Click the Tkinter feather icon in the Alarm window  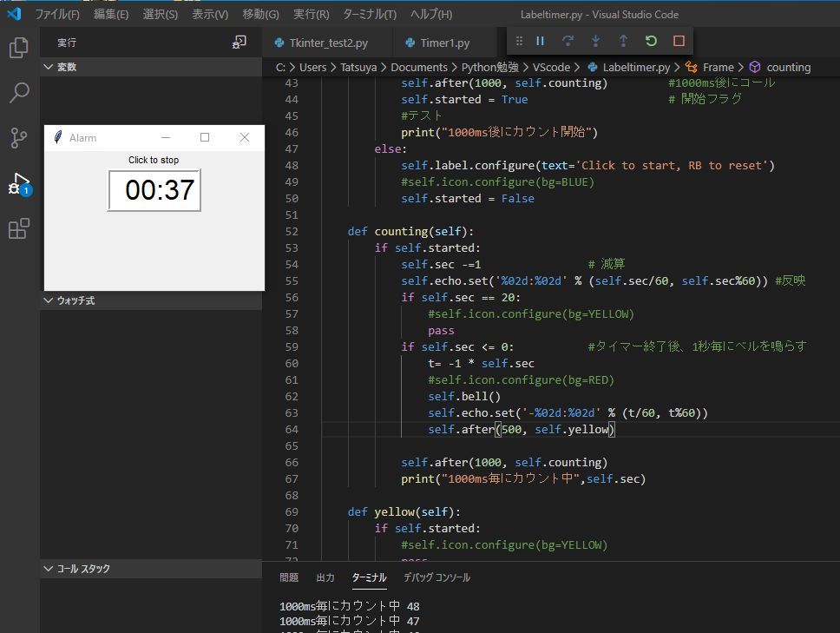pyautogui.click(x=58, y=138)
